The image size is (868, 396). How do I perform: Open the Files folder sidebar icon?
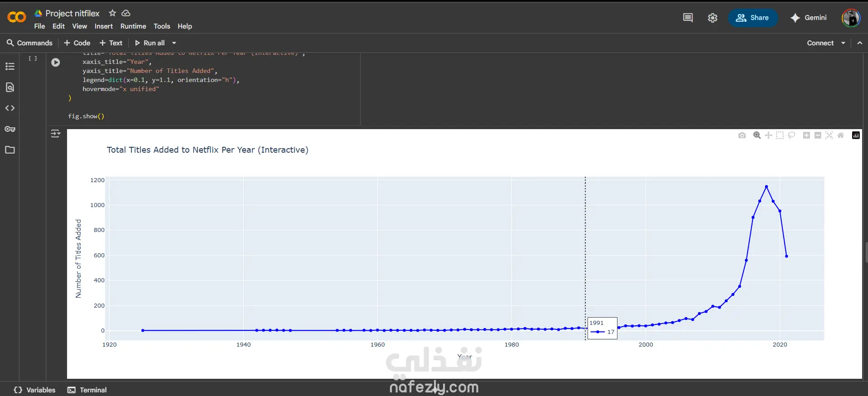(10, 150)
